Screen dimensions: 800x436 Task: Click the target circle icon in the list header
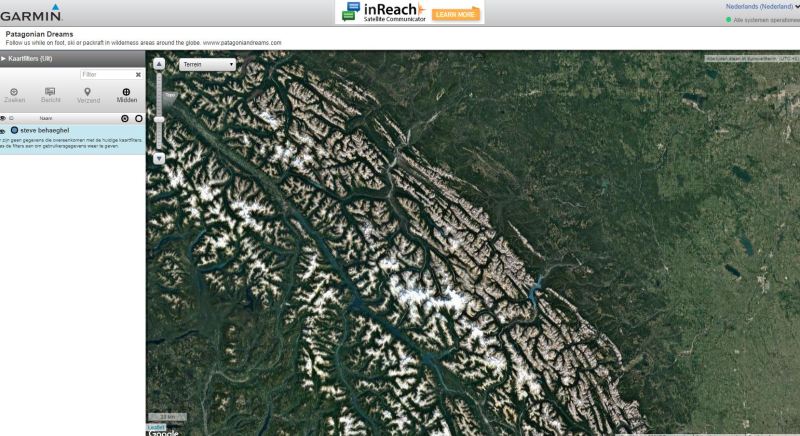[x=124, y=118]
